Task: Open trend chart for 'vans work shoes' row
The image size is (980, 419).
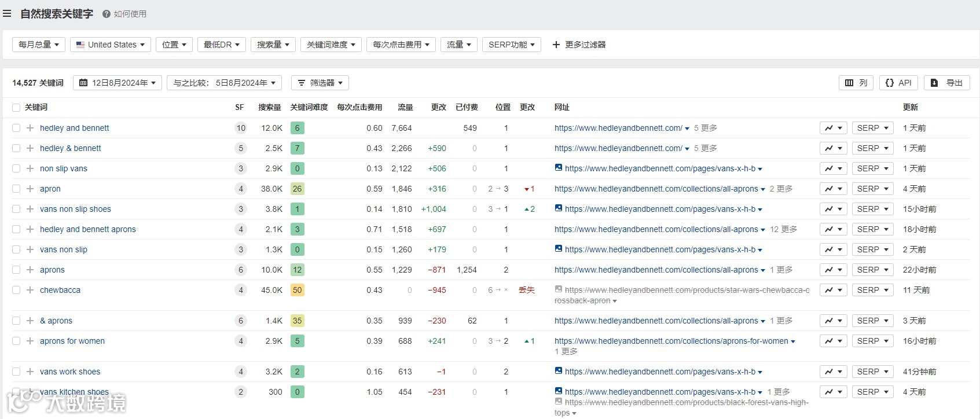Action: click(834, 372)
